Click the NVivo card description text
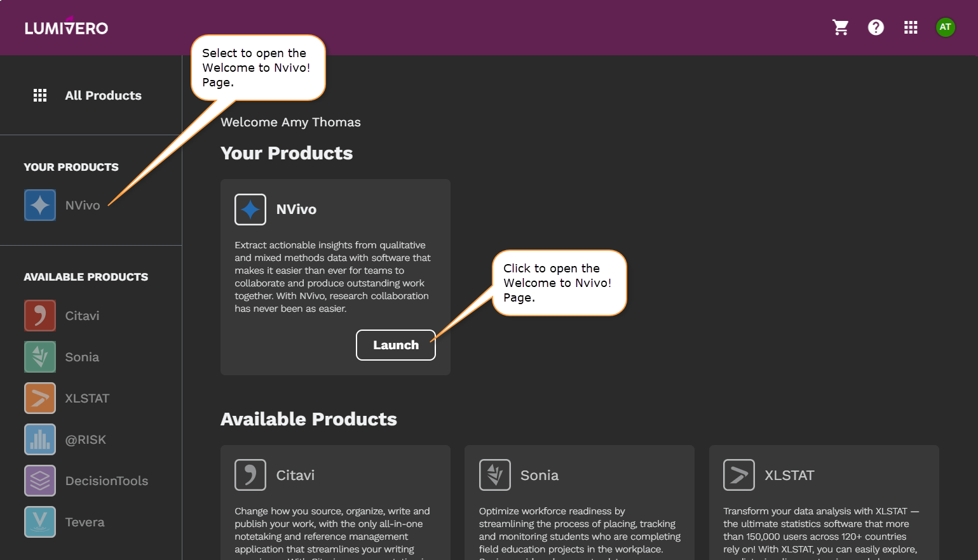 [332, 277]
